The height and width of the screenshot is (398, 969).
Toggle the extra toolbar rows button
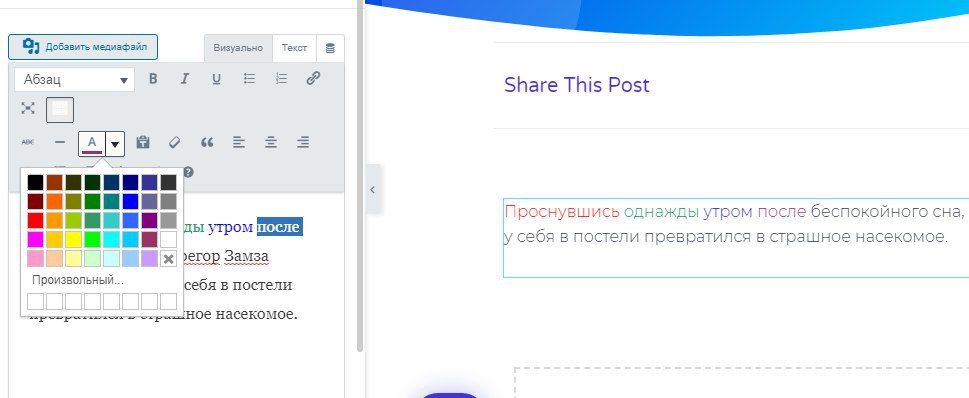[60, 110]
